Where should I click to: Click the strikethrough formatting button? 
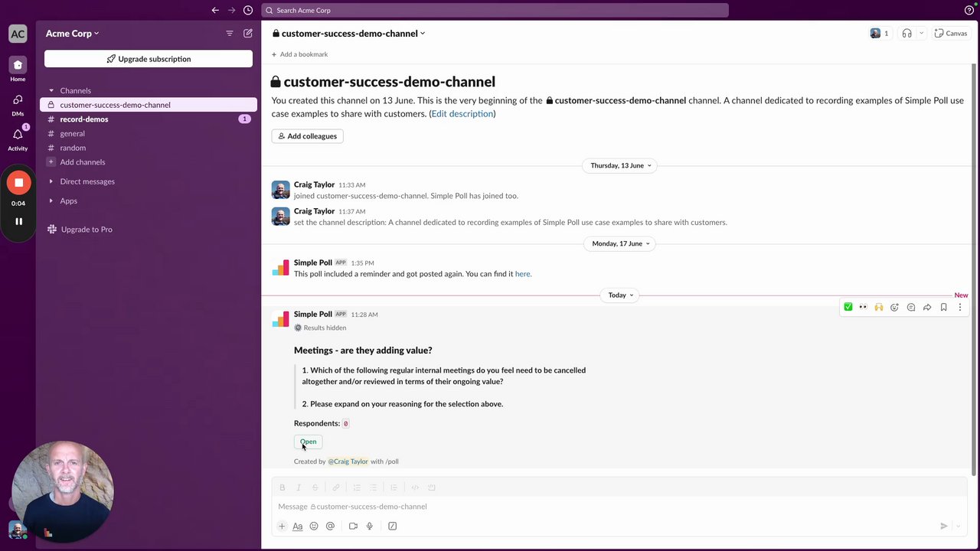point(315,487)
